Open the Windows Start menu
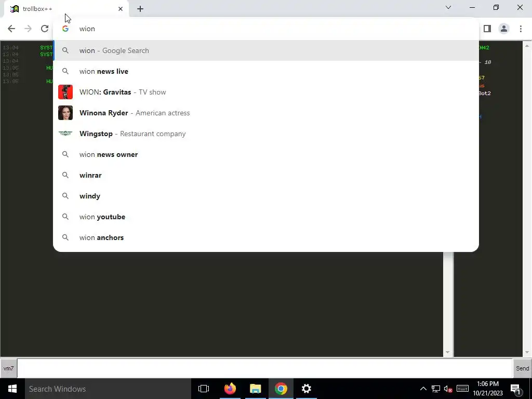The height and width of the screenshot is (399, 532). [12, 389]
